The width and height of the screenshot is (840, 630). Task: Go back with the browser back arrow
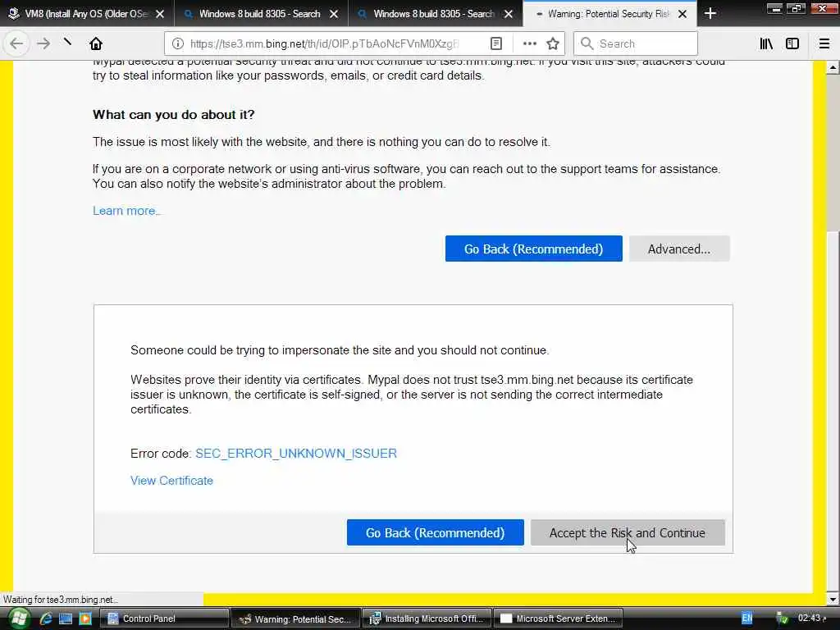tap(16, 43)
